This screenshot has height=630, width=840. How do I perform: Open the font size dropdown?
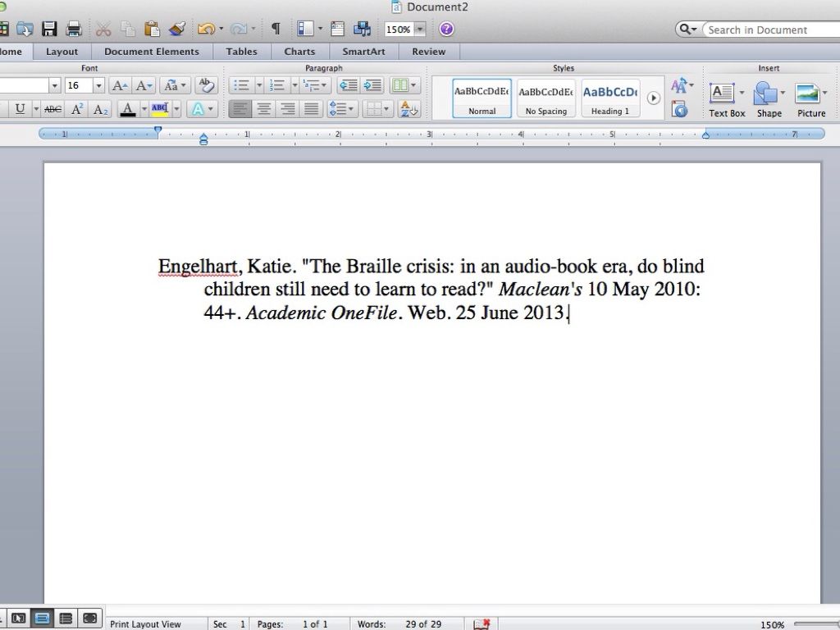pos(98,85)
